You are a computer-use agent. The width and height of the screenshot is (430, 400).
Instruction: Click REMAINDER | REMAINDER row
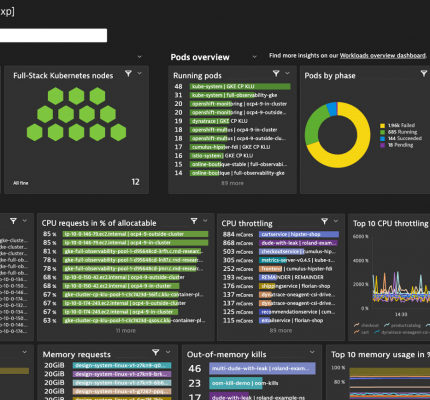click(281, 277)
